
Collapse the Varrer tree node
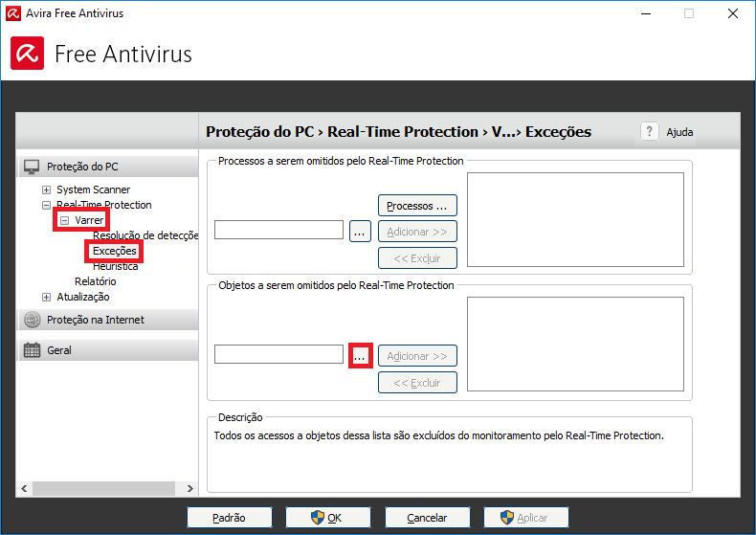point(64,220)
